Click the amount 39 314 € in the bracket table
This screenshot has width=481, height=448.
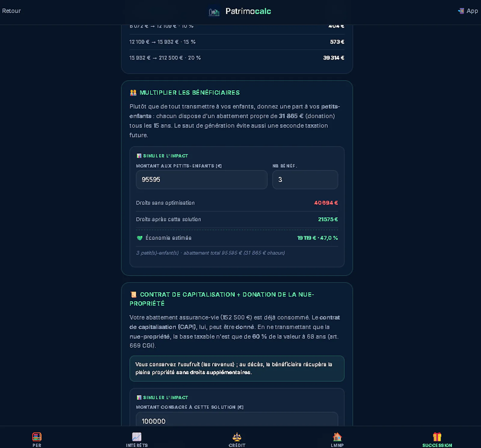point(334,58)
